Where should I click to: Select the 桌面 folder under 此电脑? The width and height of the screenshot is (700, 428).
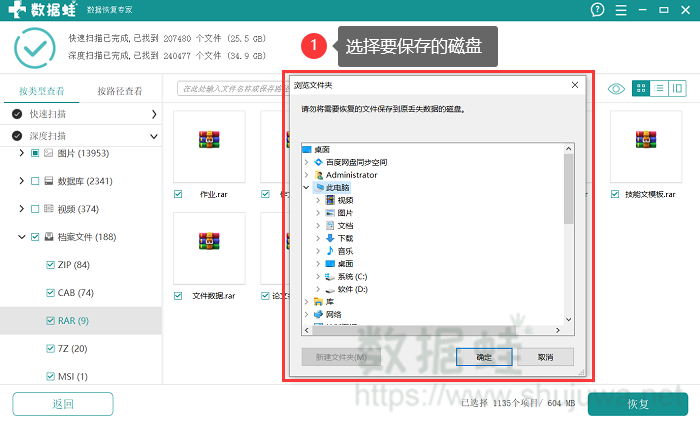click(345, 264)
